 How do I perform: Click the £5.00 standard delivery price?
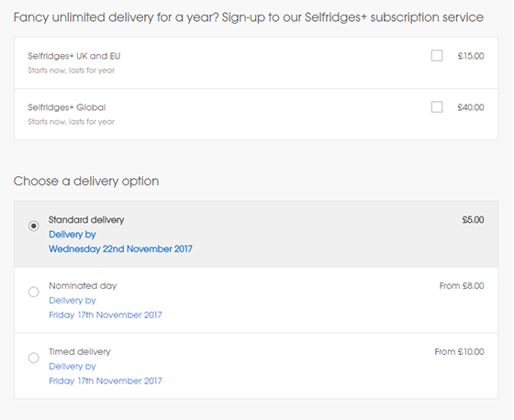473,219
